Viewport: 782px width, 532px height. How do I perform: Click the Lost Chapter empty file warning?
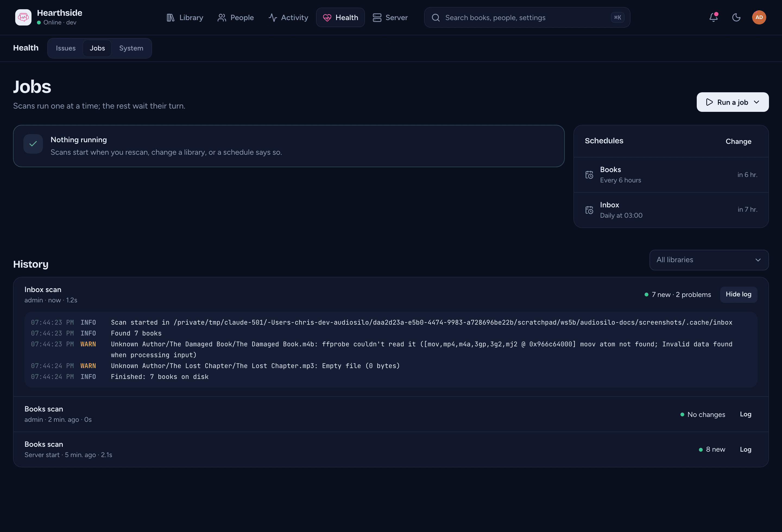coord(255,366)
